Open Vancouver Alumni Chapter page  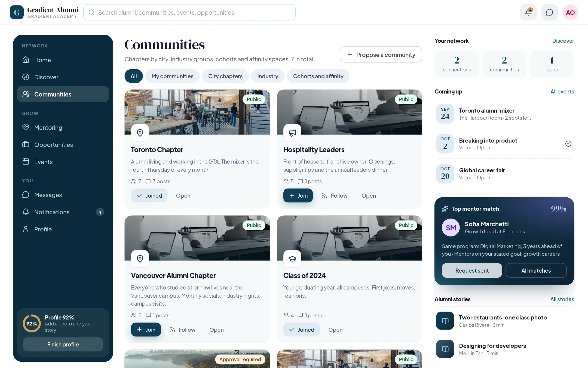(x=216, y=330)
